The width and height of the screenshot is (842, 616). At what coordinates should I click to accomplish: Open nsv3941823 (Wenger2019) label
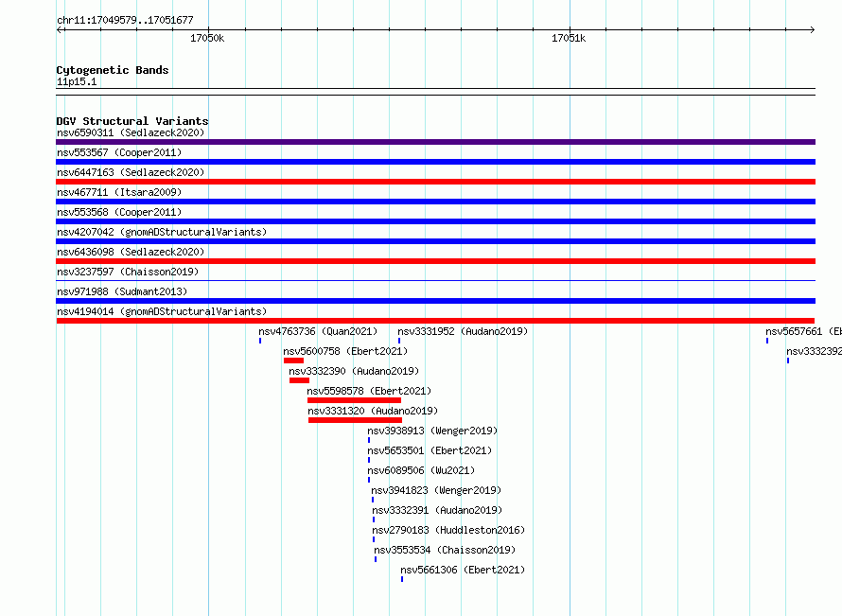coord(436,490)
